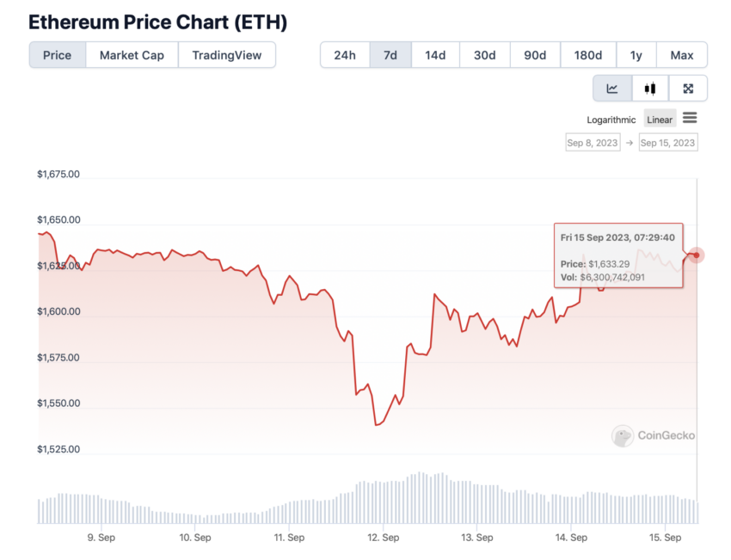Open fullscreen chart expand icon
Image resolution: width=731 pixels, height=560 pixels.
coord(688,88)
